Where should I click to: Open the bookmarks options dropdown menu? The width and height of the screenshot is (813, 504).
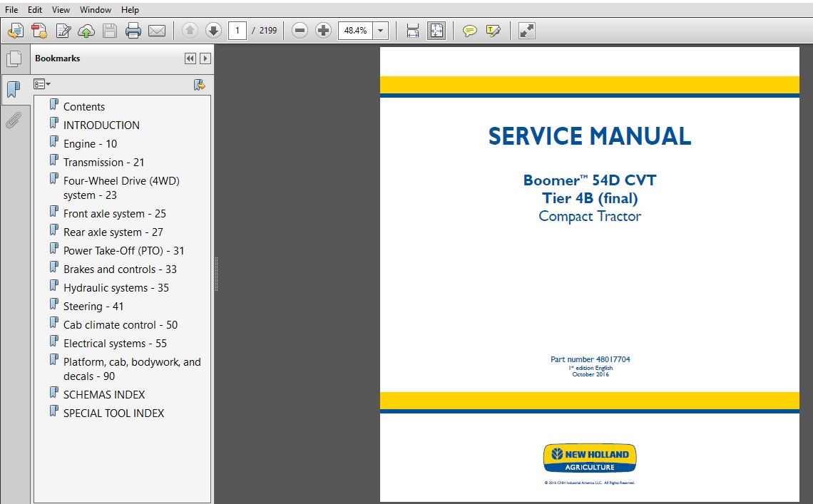coord(42,84)
